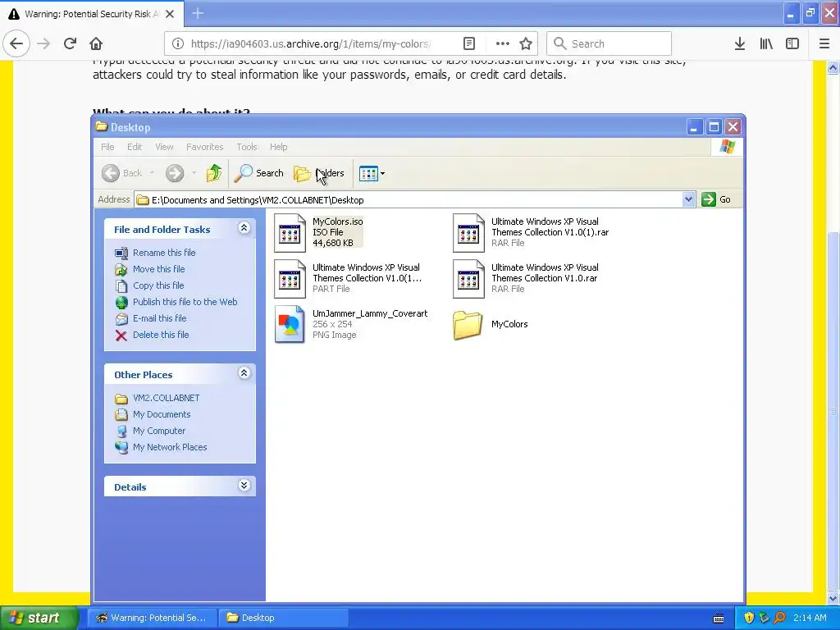Select Themes Collection V1.0(1).rar file icon
Viewport: 840px width, 630px height.
[468, 232]
